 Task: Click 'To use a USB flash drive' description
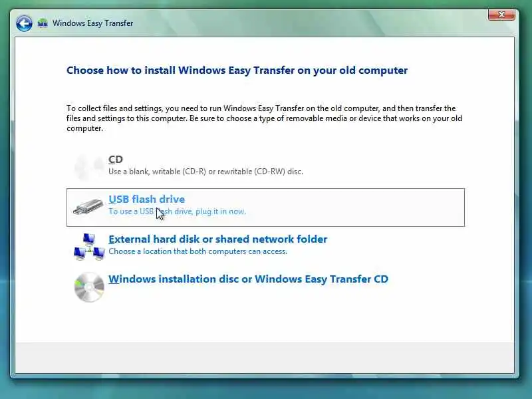177,211
